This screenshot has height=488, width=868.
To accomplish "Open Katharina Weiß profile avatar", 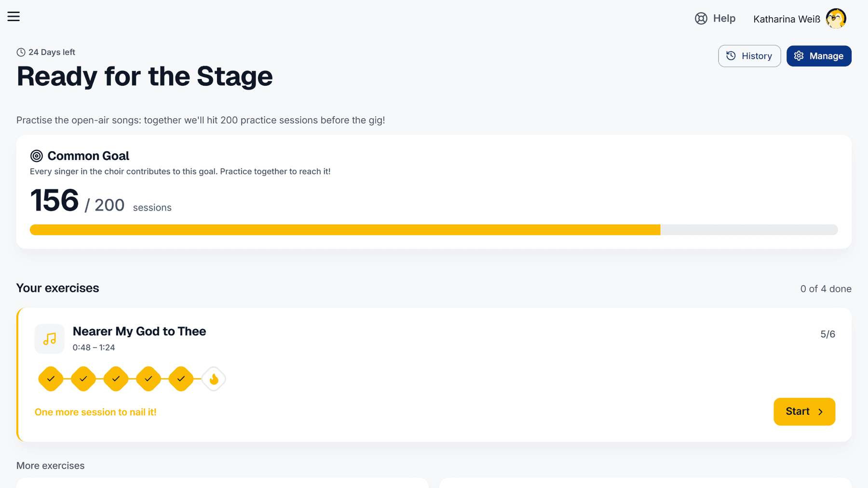I will tap(836, 19).
